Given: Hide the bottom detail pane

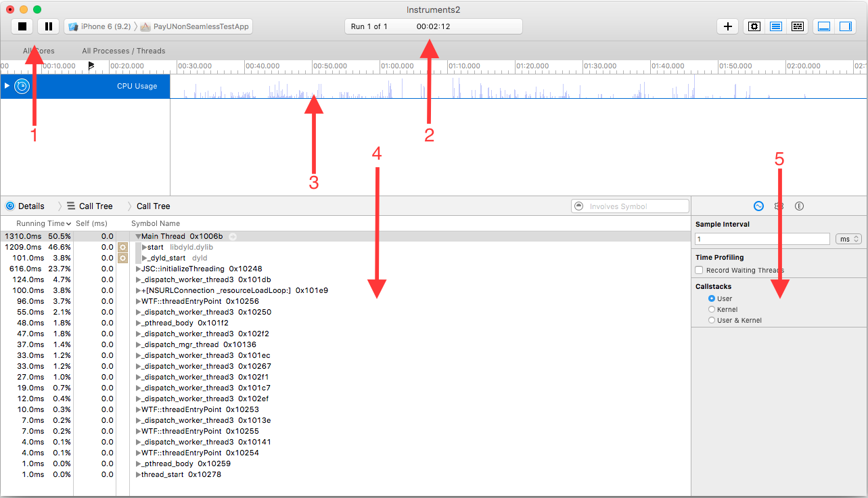Looking at the screenshot, I should (824, 26).
